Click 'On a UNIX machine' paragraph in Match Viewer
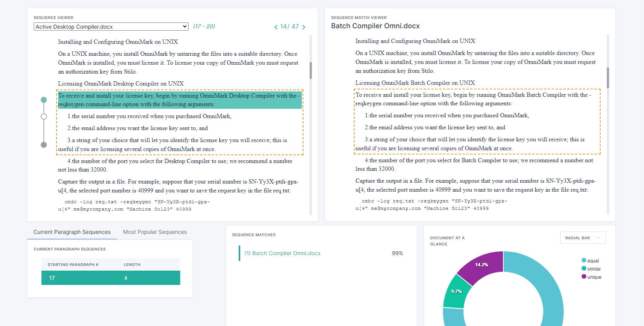The width and height of the screenshot is (644, 326). (x=475, y=62)
